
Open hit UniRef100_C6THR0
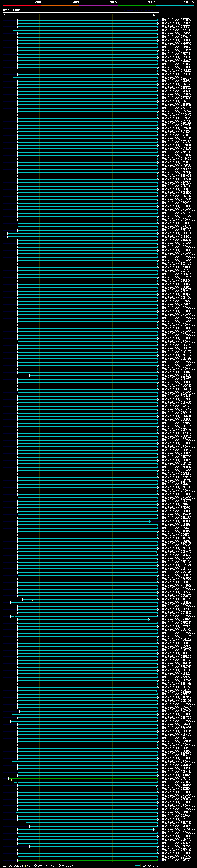pos(176,20)
